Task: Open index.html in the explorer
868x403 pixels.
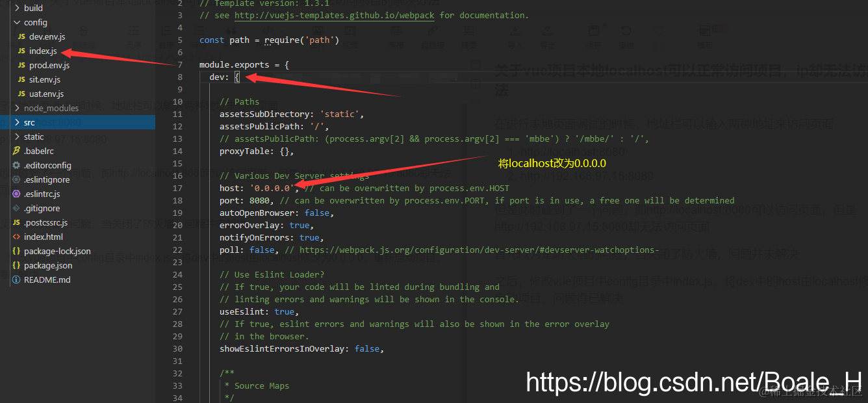Action: (44, 237)
